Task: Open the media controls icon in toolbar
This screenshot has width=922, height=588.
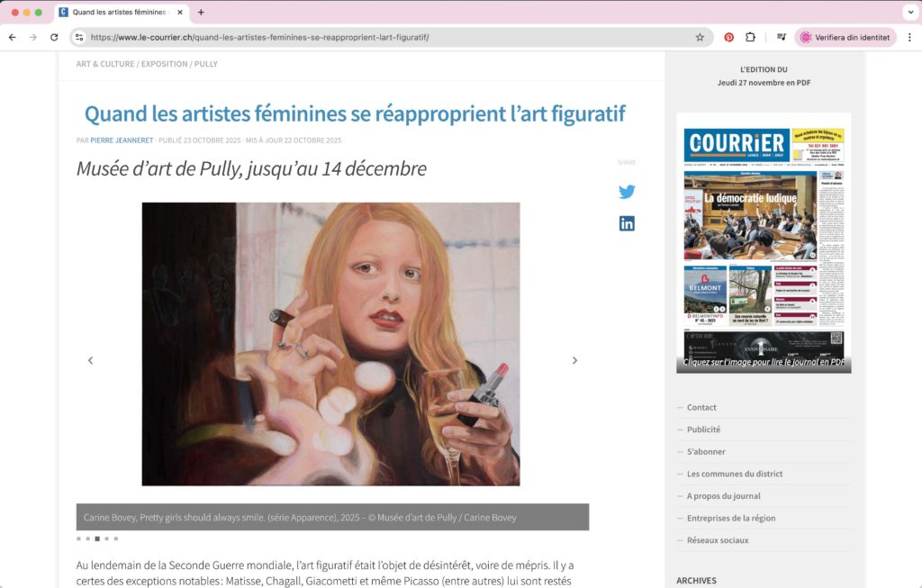Action: [x=782, y=38]
